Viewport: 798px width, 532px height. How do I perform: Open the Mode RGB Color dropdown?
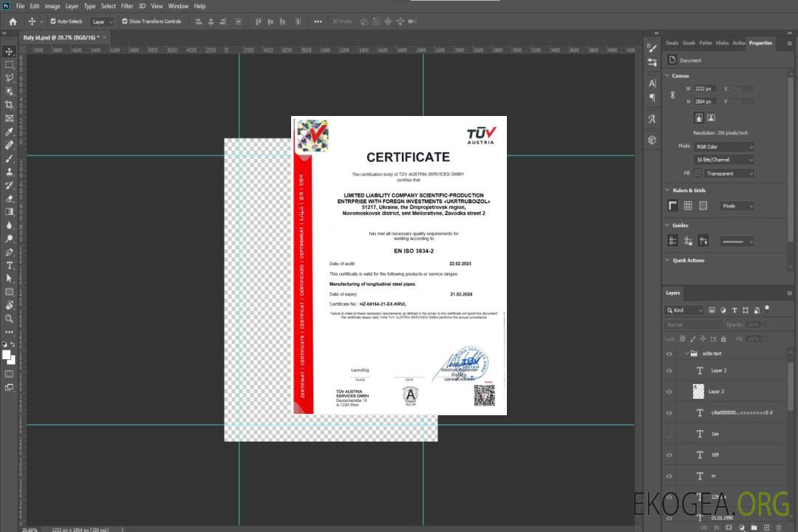click(x=723, y=146)
